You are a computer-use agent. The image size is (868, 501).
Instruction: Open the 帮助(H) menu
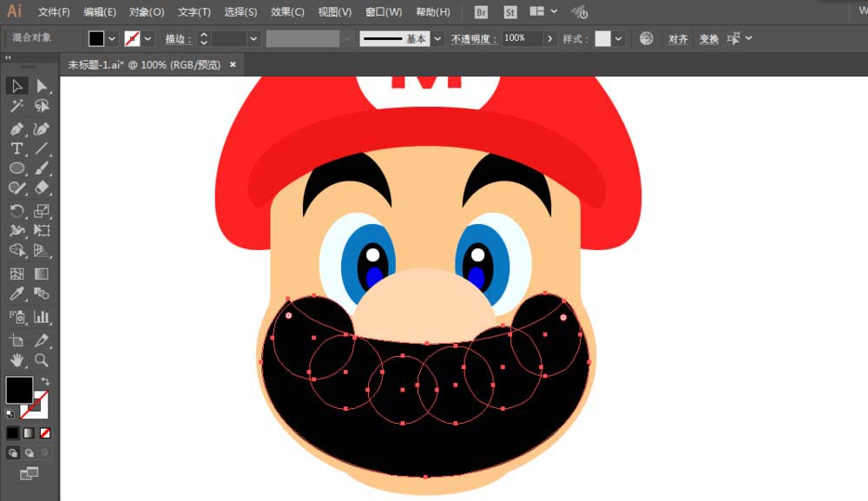[x=433, y=11]
